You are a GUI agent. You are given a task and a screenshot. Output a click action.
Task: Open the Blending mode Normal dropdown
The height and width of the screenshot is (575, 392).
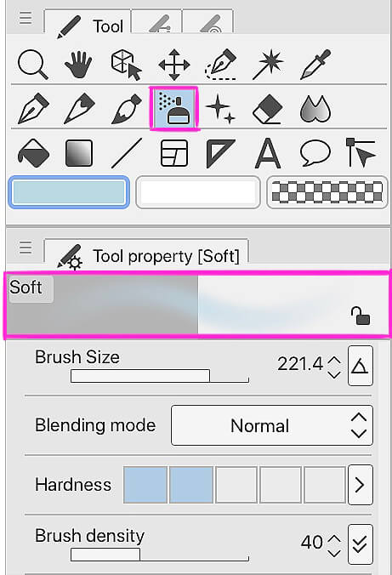tap(272, 425)
